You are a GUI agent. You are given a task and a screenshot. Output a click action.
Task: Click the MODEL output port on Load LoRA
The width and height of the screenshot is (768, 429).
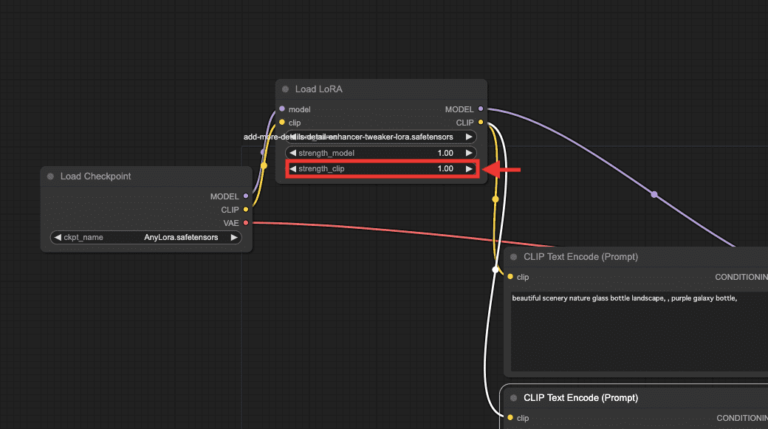(x=481, y=109)
